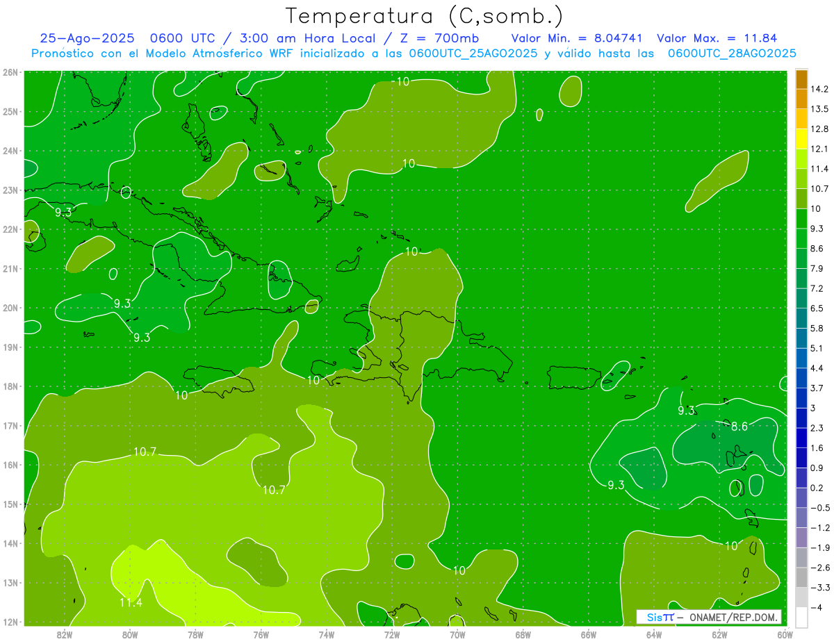
Task: Click the "74W" longitude axis label
Action: 326,634
